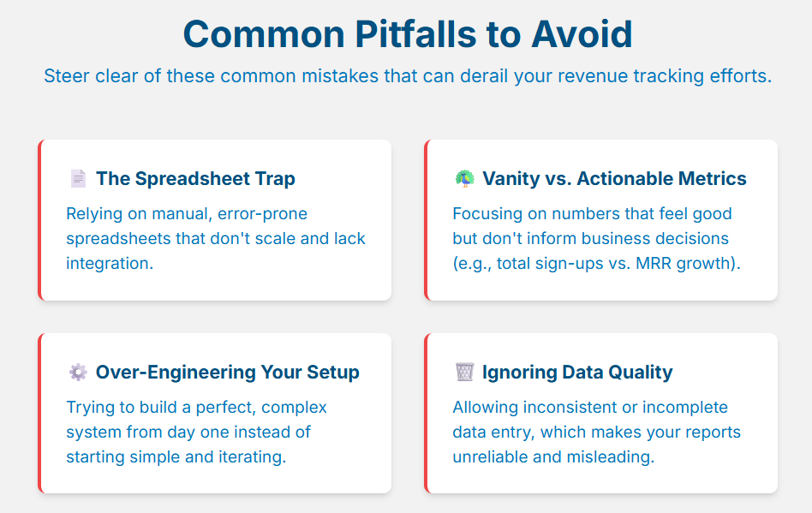The width and height of the screenshot is (812, 513).
Task: Click the gear icon beside Over-Engineering Your Setup
Action: click(x=78, y=372)
